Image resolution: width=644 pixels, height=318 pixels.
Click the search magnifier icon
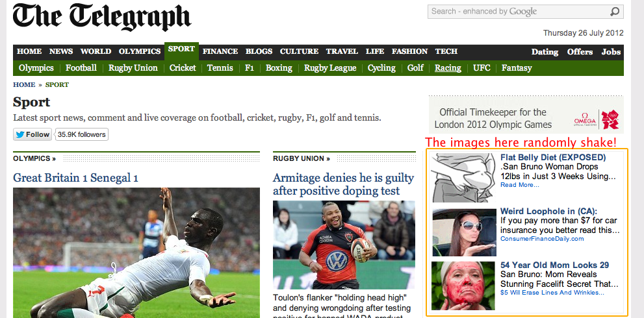coord(614,12)
